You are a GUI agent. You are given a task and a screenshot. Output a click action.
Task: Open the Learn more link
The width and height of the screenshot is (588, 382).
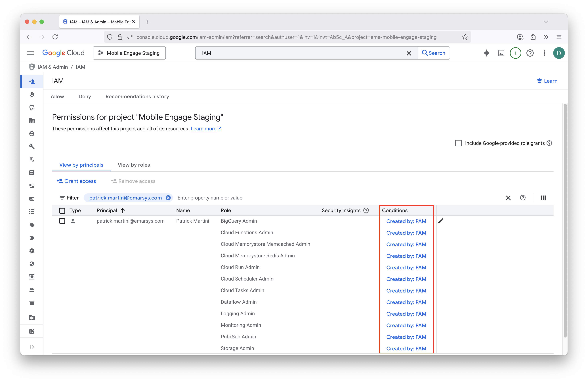click(203, 129)
